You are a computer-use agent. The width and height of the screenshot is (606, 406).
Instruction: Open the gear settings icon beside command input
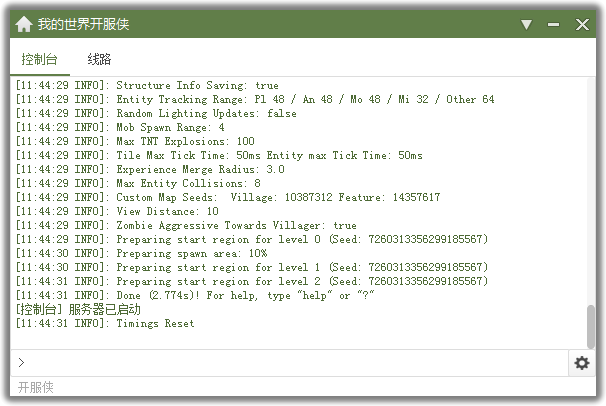pos(582,363)
